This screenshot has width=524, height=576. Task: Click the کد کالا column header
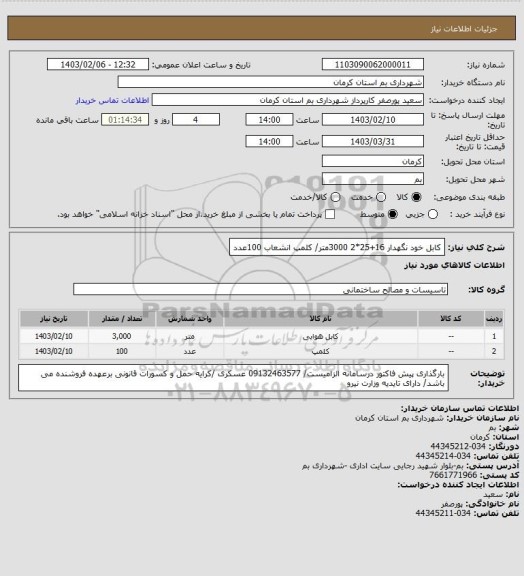[x=451, y=318]
